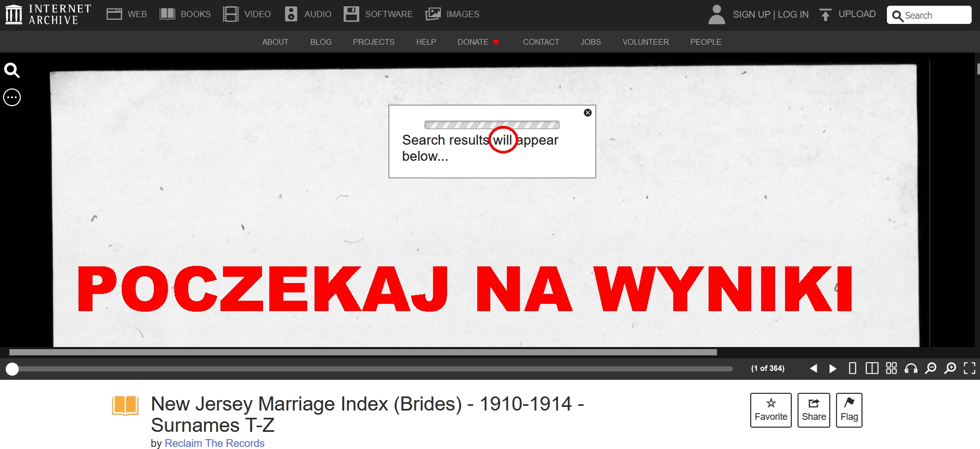Screen dimensions: 980x449
Task: Open the Donate link
Action: pyautogui.click(x=478, y=42)
